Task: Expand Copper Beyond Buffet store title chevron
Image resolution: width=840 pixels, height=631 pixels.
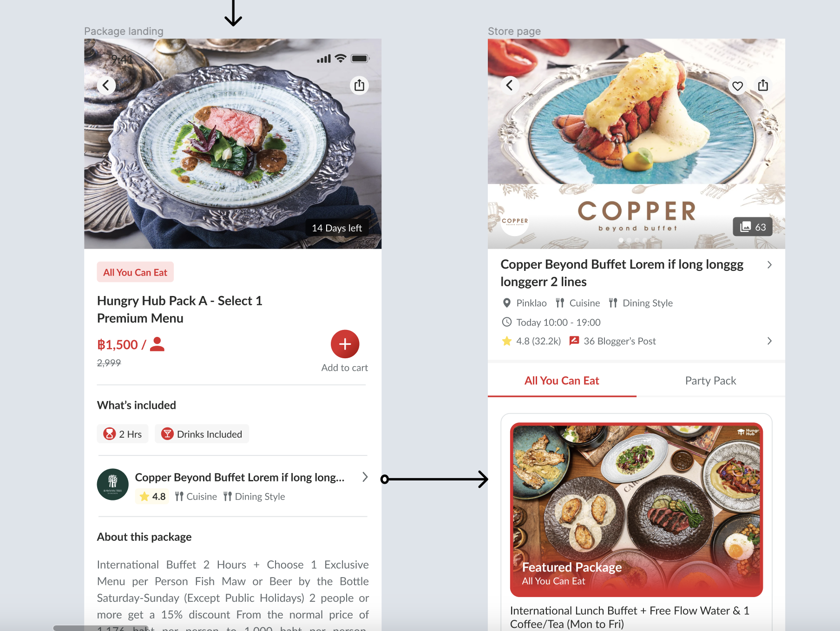Action: (769, 265)
